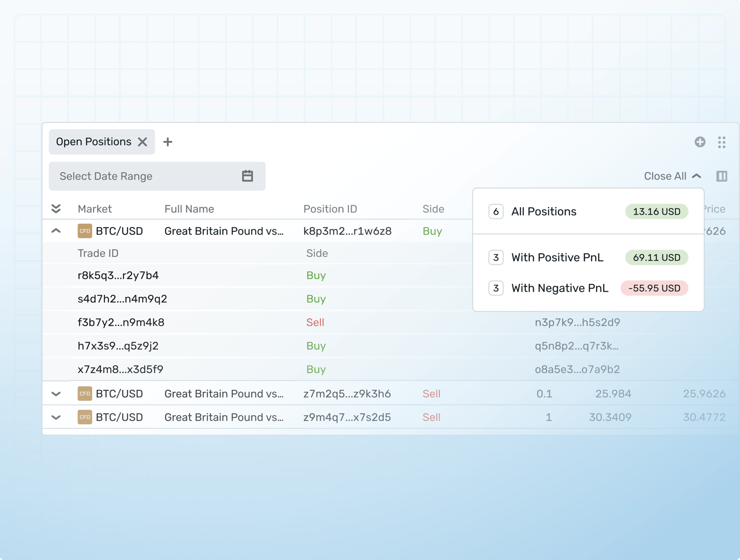Expand the z9m4q7...x7s2d5 position row

click(x=56, y=417)
